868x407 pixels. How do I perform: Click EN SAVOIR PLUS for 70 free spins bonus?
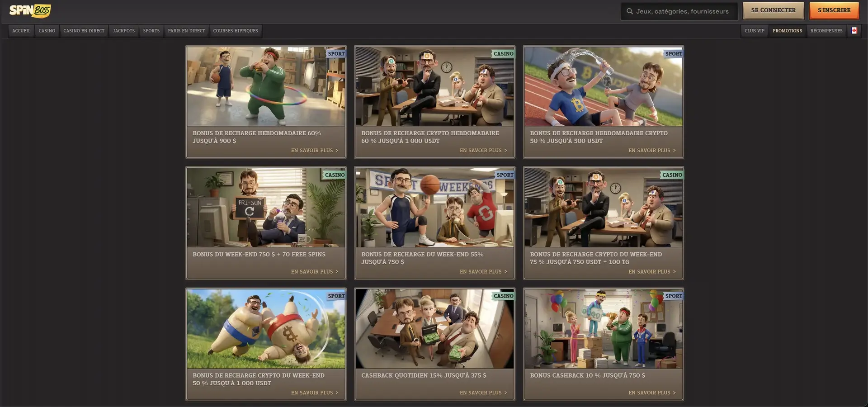[315, 272]
